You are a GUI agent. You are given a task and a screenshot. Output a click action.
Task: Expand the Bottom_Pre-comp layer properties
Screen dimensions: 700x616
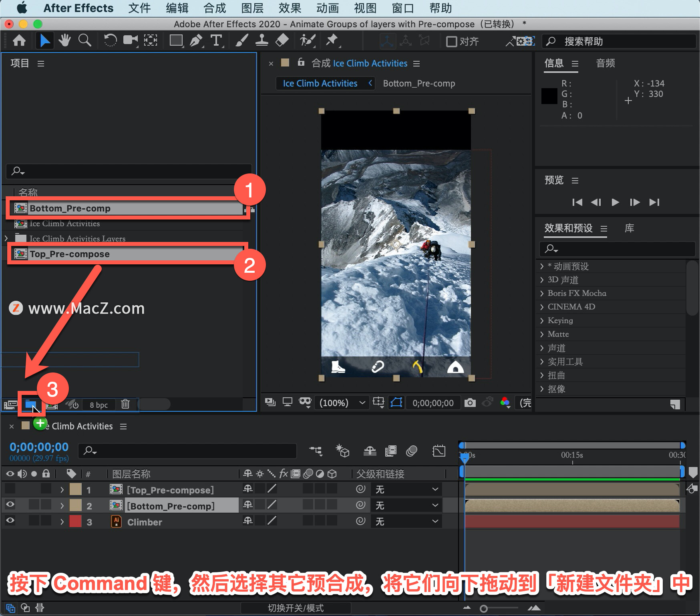click(x=62, y=505)
